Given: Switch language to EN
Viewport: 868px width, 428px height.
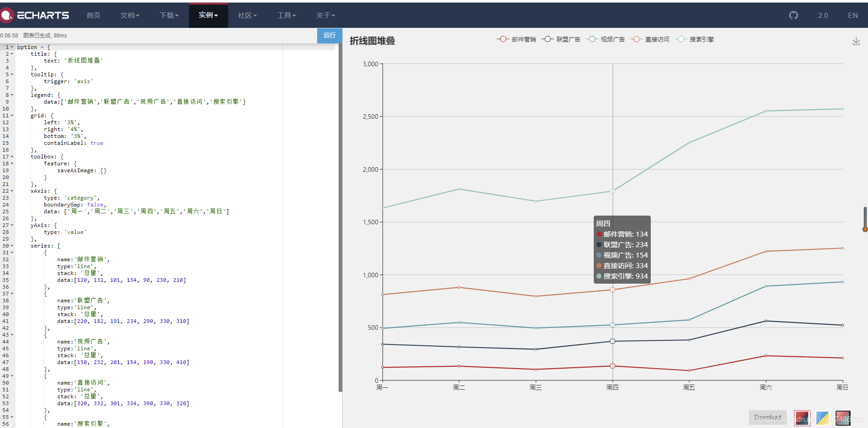Looking at the screenshot, I should pos(852,15).
